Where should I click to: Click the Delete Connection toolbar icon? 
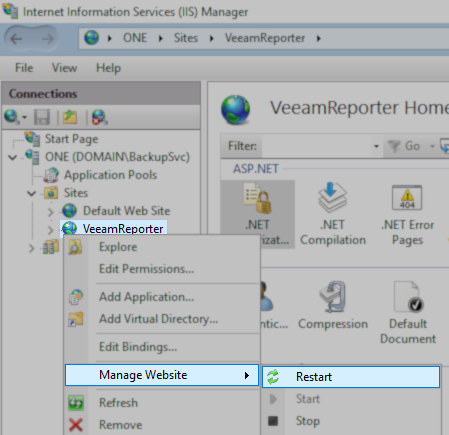tap(99, 117)
